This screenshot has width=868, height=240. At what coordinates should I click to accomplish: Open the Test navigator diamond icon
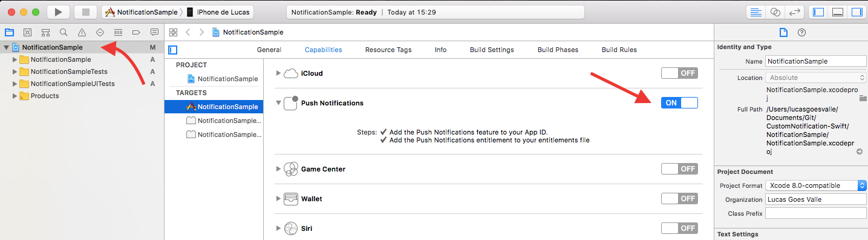[100, 32]
